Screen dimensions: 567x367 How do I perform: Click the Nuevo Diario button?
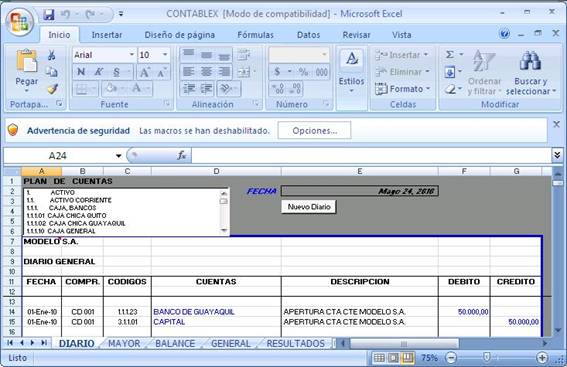[309, 207]
